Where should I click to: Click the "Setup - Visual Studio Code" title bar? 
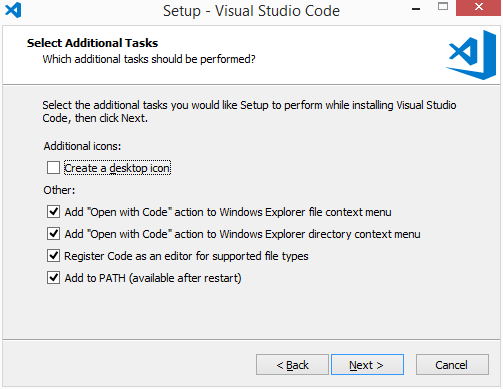coord(251,11)
